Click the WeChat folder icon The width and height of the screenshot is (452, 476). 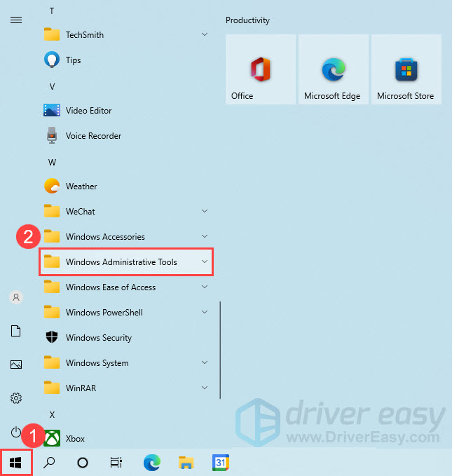click(x=52, y=211)
